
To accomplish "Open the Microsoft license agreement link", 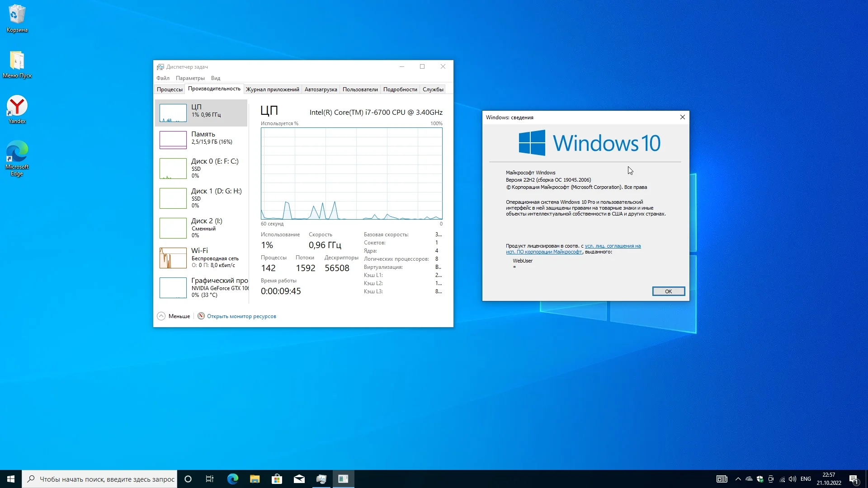I will pyautogui.click(x=613, y=246).
